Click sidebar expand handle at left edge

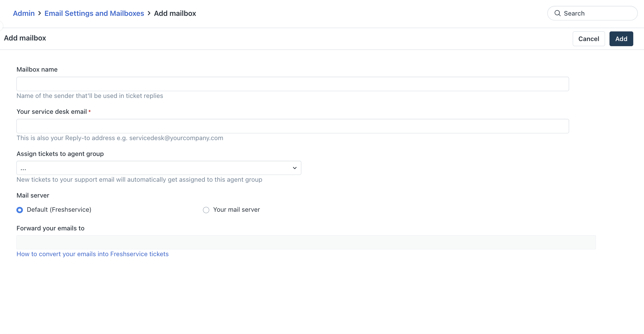click(1, 26)
